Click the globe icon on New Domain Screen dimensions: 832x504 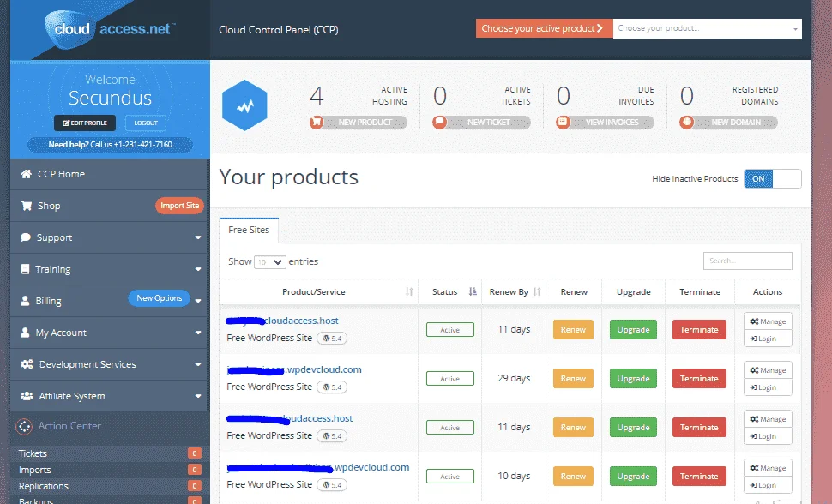[x=686, y=123]
